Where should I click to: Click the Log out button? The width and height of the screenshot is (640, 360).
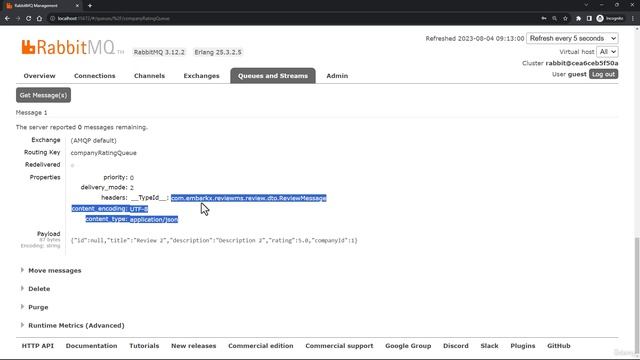(x=603, y=74)
